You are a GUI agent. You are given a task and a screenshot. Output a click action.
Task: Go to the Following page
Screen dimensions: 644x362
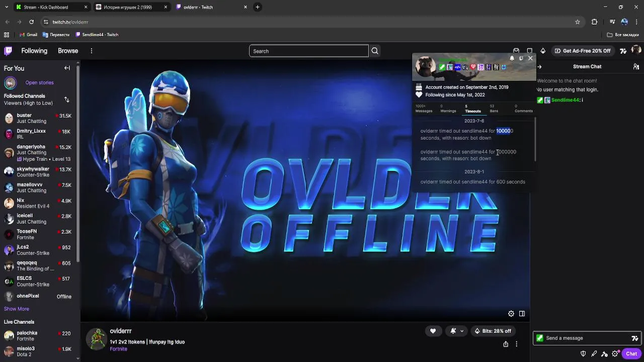pos(34,51)
